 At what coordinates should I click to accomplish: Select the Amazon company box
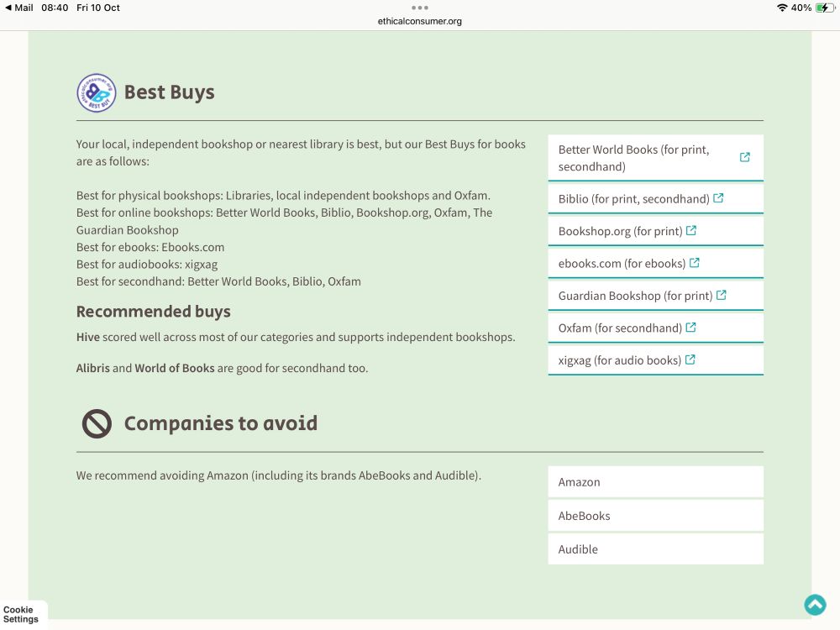655,481
